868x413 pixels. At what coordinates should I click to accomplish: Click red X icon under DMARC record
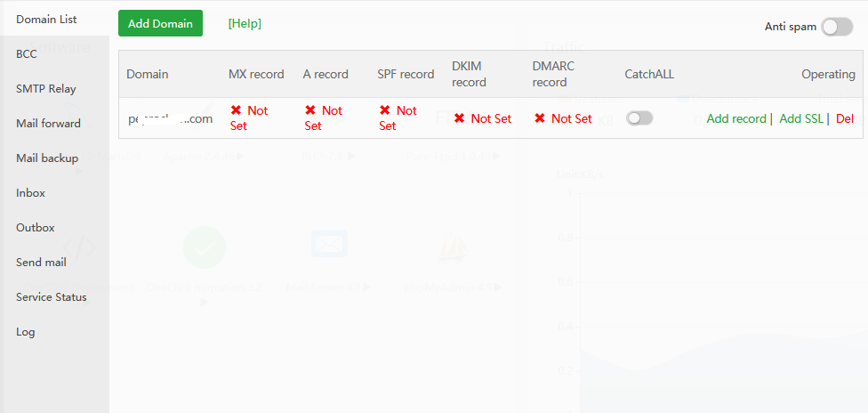pos(540,118)
